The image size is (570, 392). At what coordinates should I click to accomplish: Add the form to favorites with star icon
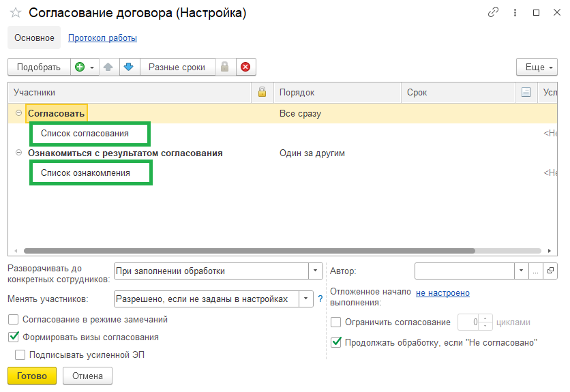coord(16,13)
